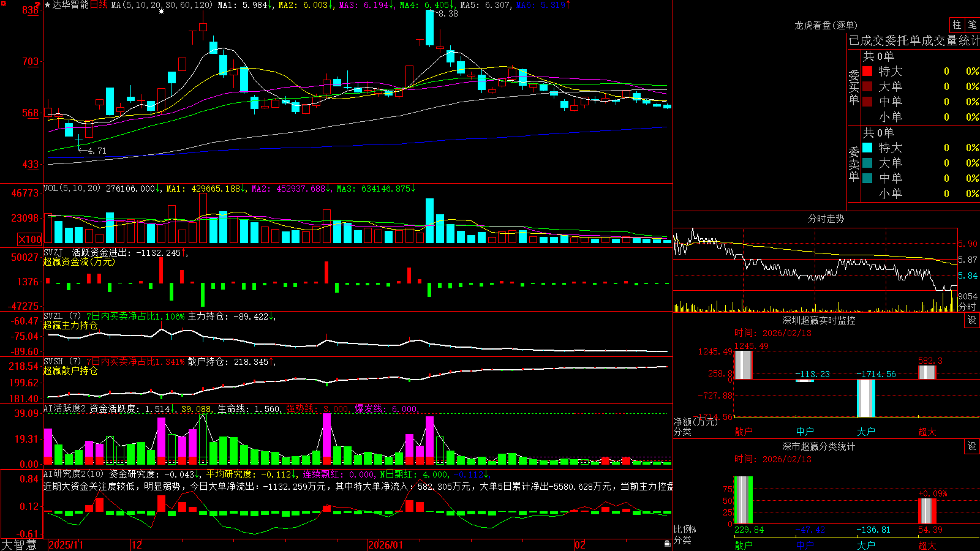
Task: Click the AI研究度2(10) indicator label
Action: click(x=73, y=474)
